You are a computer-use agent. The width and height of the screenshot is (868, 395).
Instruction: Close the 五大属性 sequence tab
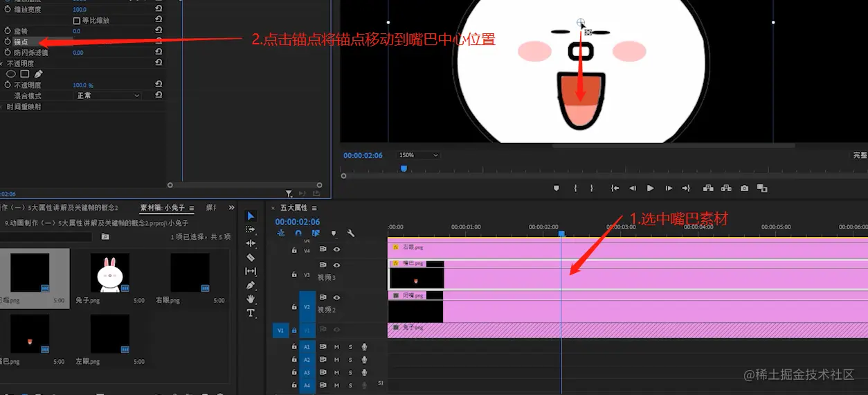point(273,208)
